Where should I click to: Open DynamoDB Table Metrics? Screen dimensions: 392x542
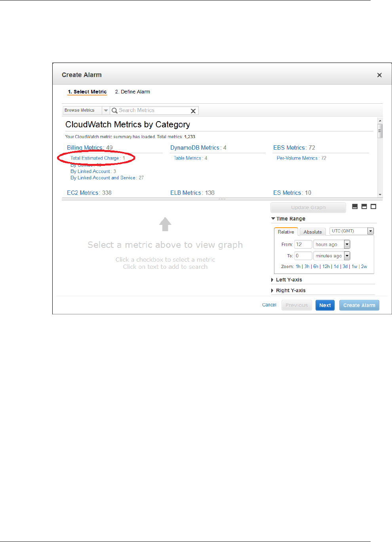click(188, 158)
